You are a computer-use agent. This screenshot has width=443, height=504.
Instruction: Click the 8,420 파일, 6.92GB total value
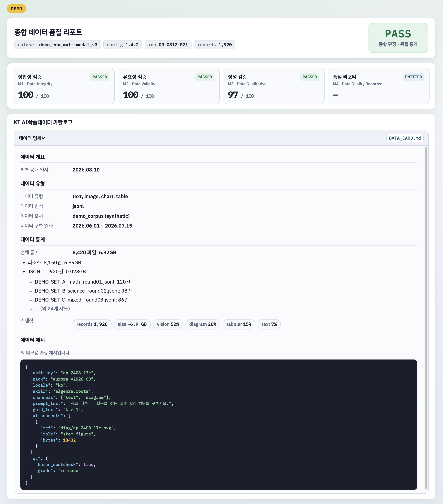click(94, 252)
